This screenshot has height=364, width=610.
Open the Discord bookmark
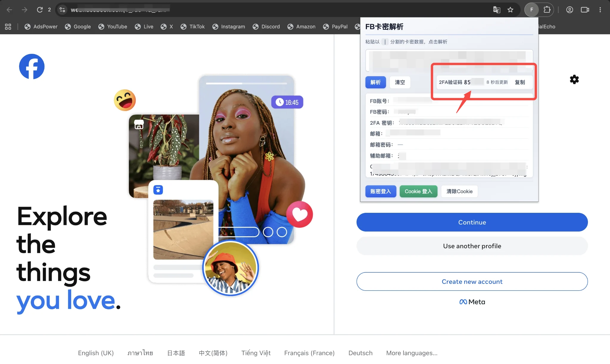point(266,26)
